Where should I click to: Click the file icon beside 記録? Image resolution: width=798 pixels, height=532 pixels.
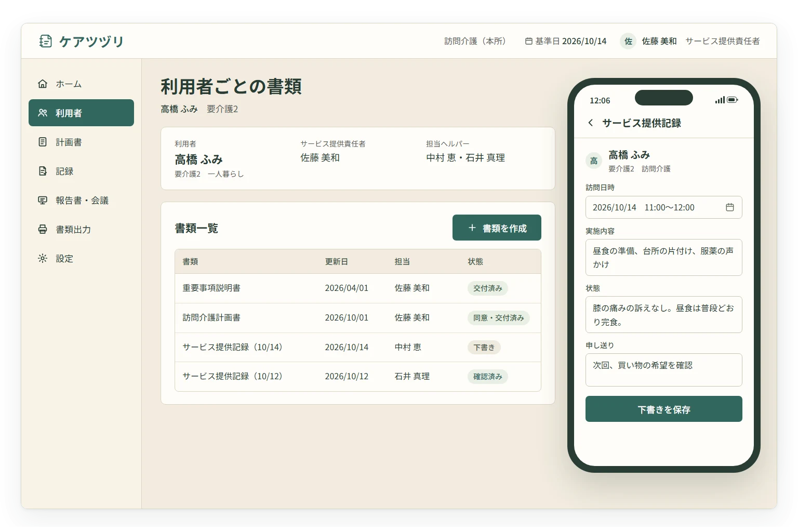click(43, 171)
